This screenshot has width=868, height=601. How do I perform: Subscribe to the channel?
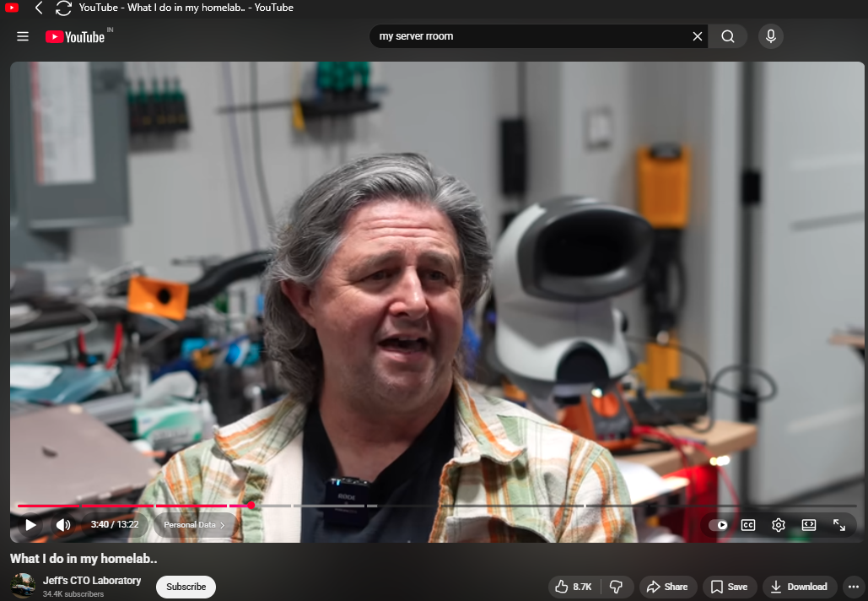[x=186, y=587]
